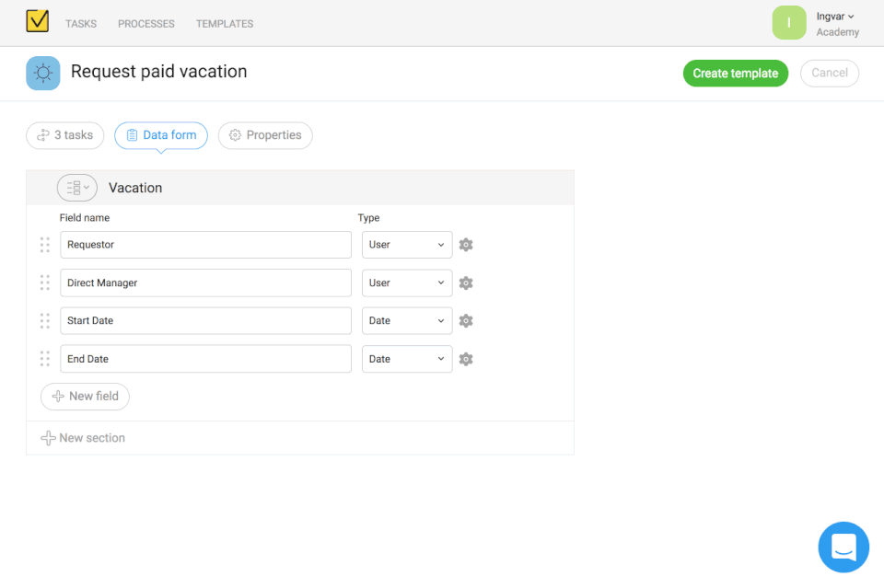Open settings gear for Direct Manager field
Screen dimensions: 884x588
466,283
